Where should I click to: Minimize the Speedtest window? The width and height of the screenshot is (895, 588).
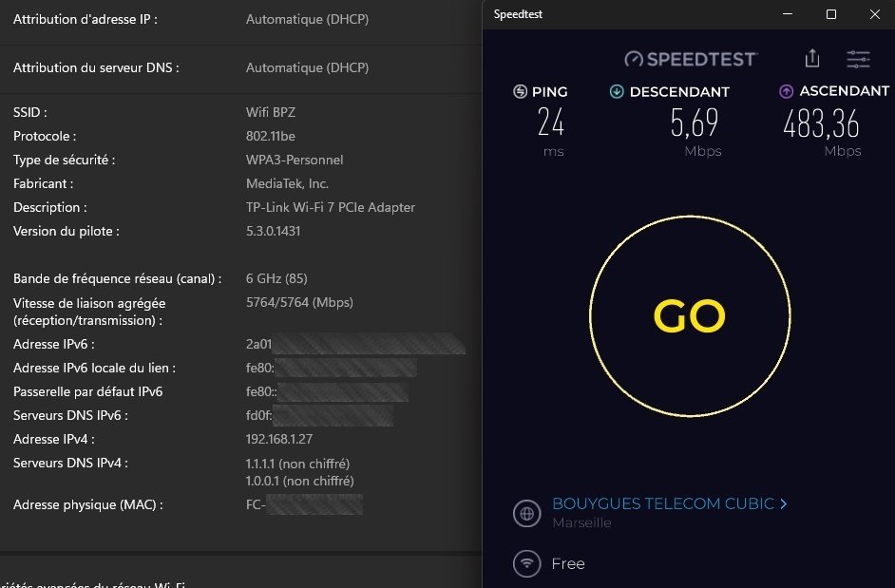coord(787,14)
